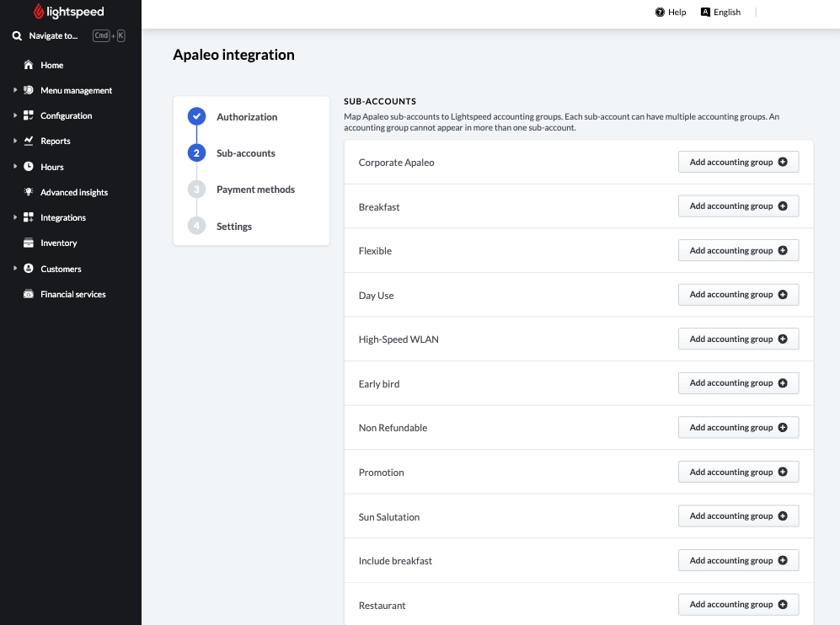Expand the Integrations sidebar arrow

(15, 217)
